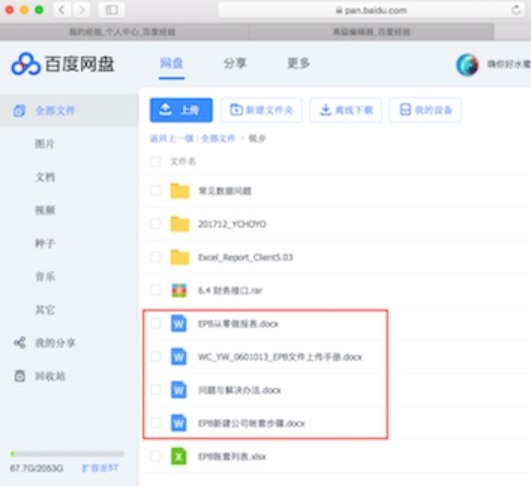Click the new folder button

(261, 110)
